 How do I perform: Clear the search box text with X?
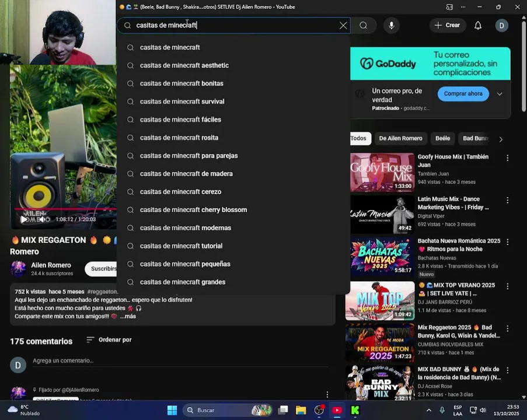pos(343,26)
